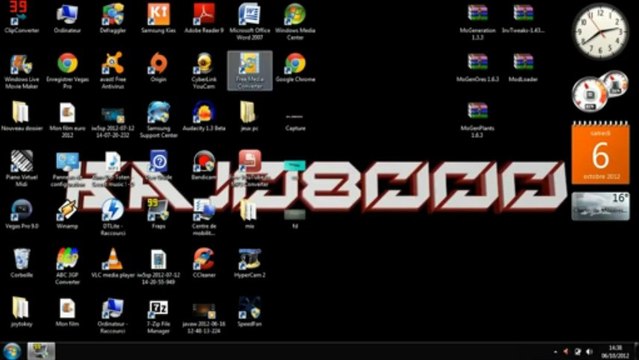Open the Ordinateur icon in top row

pyautogui.click(x=67, y=17)
